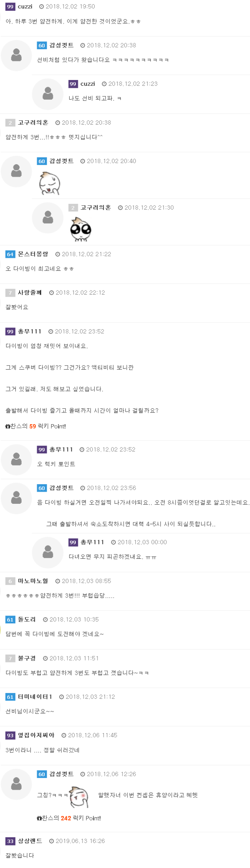Open the 몬스터몽랑 username link

[33, 254]
